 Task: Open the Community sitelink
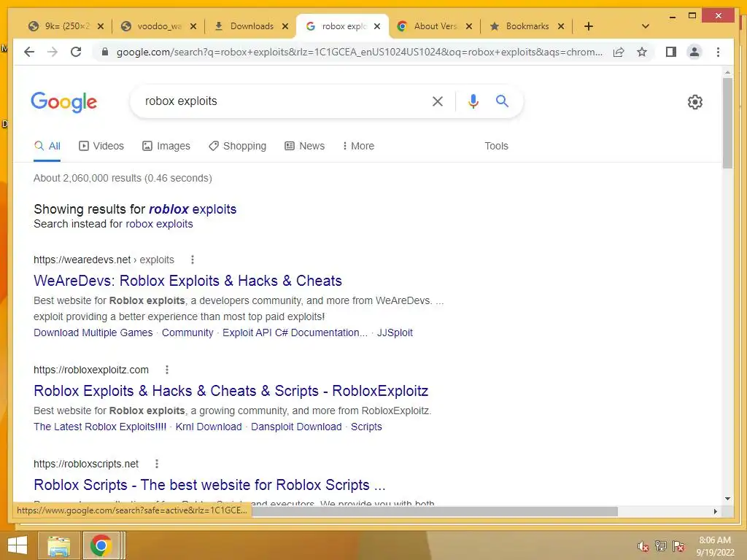pos(187,332)
